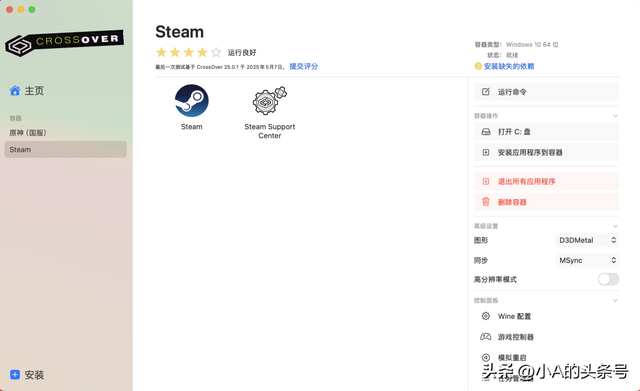Click the home icon beside 主页
The height and width of the screenshot is (391, 640).
tap(15, 91)
